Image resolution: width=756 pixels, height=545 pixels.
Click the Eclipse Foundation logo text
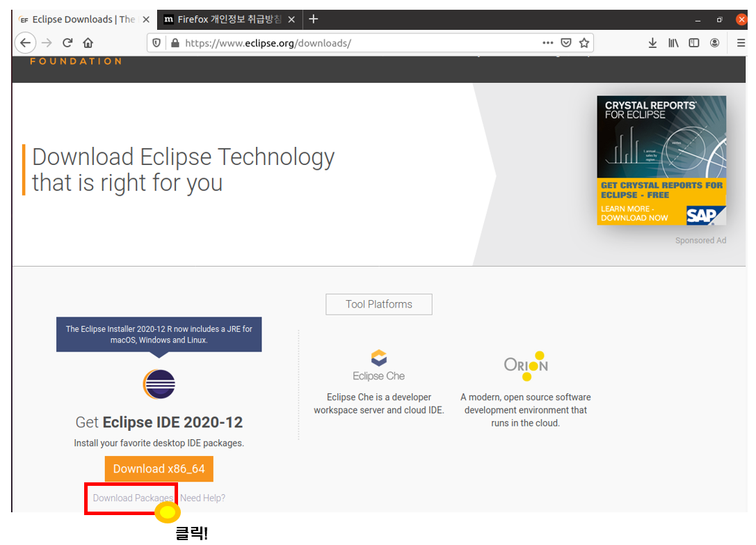pyautogui.click(x=76, y=61)
